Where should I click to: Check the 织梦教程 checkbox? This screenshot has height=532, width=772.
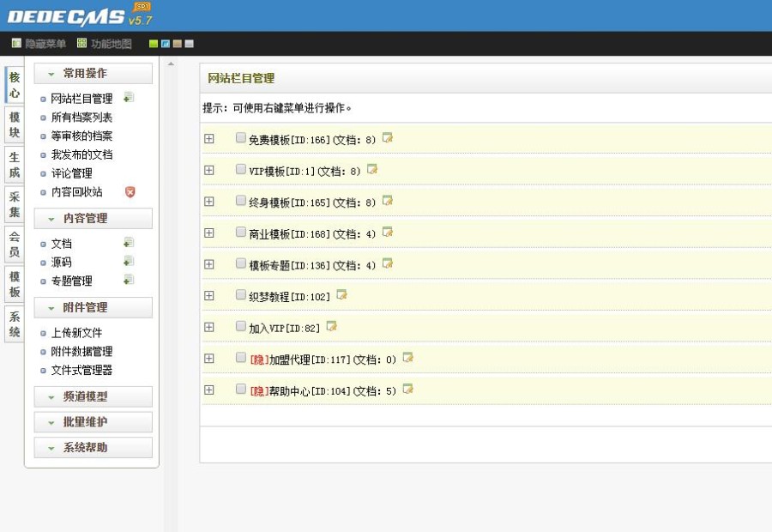(241, 294)
